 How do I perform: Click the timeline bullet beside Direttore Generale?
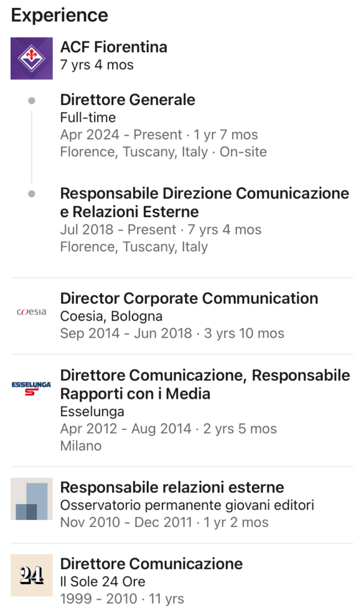pos(32,100)
